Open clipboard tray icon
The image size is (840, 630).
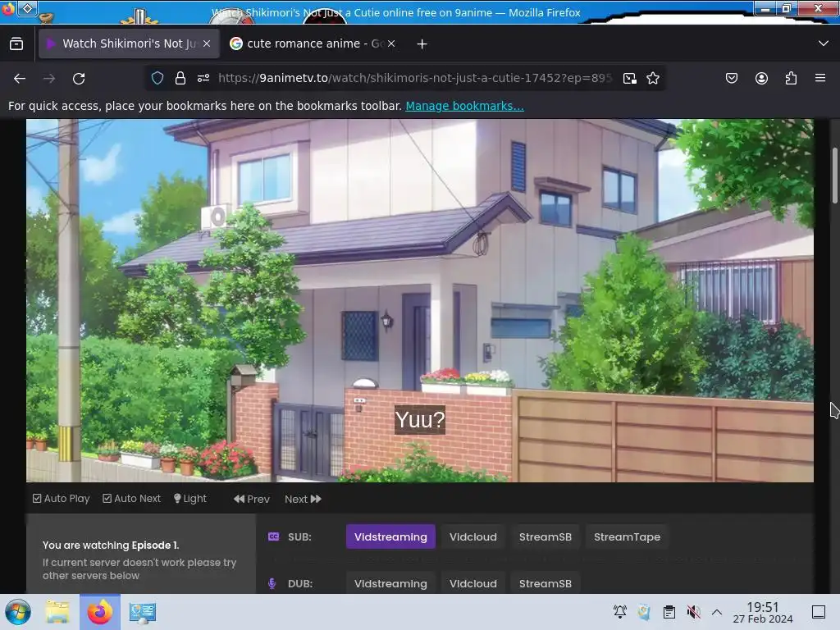coord(669,612)
